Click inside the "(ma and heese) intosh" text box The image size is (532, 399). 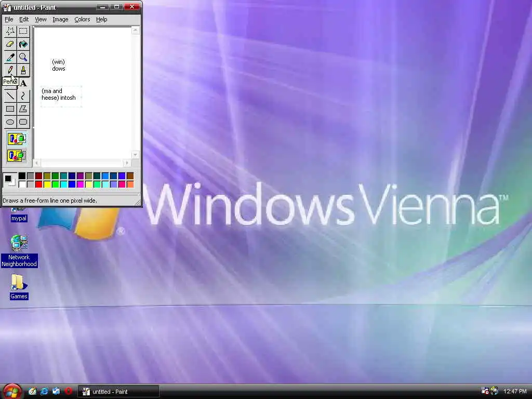pos(61,97)
